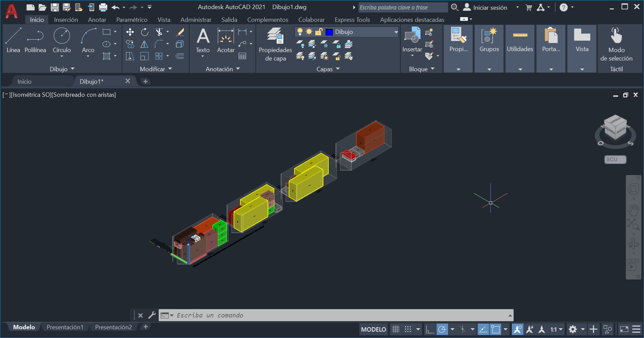Switch to the Vista ribbon tab

pyautogui.click(x=164, y=20)
